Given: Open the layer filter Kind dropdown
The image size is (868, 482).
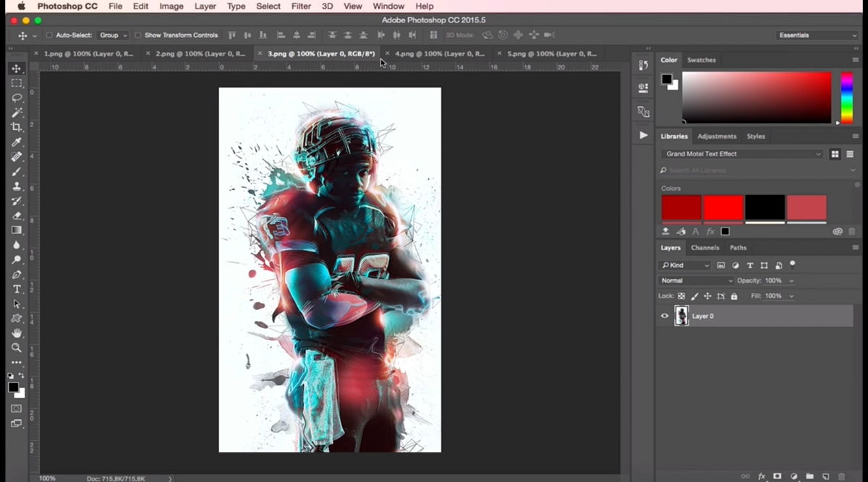Looking at the screenshot, I should click(x=686, y=265).
